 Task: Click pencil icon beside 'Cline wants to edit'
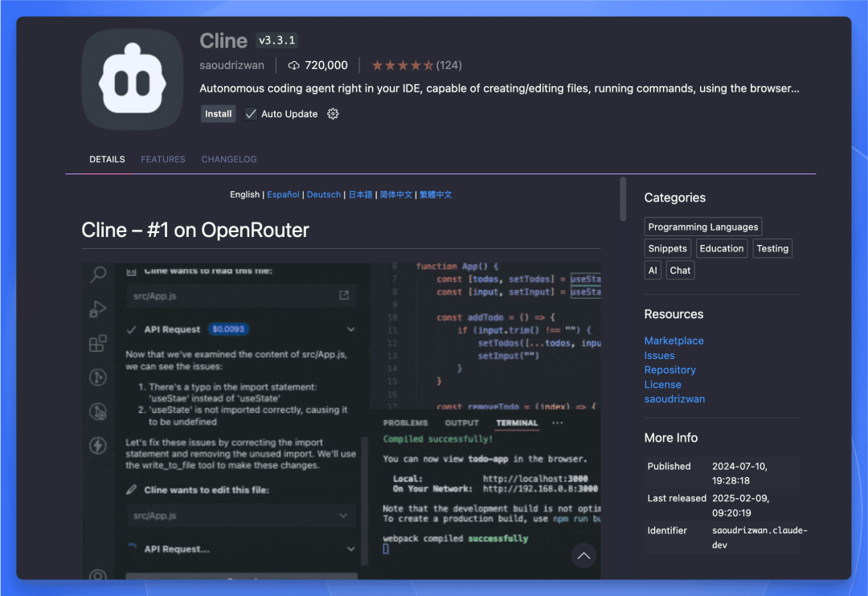tap(131, 490)
